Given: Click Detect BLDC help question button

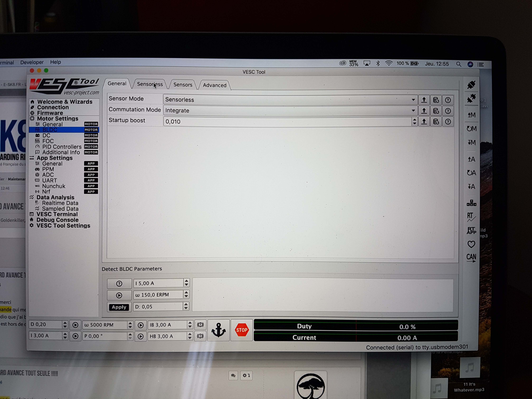Looking at the screenshot, I should [x=119, y=284].
